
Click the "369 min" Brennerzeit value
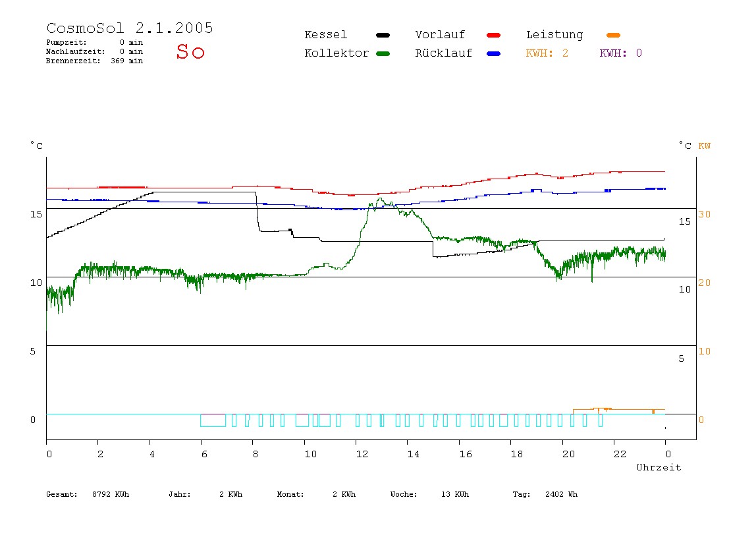(x=127, y=61)
